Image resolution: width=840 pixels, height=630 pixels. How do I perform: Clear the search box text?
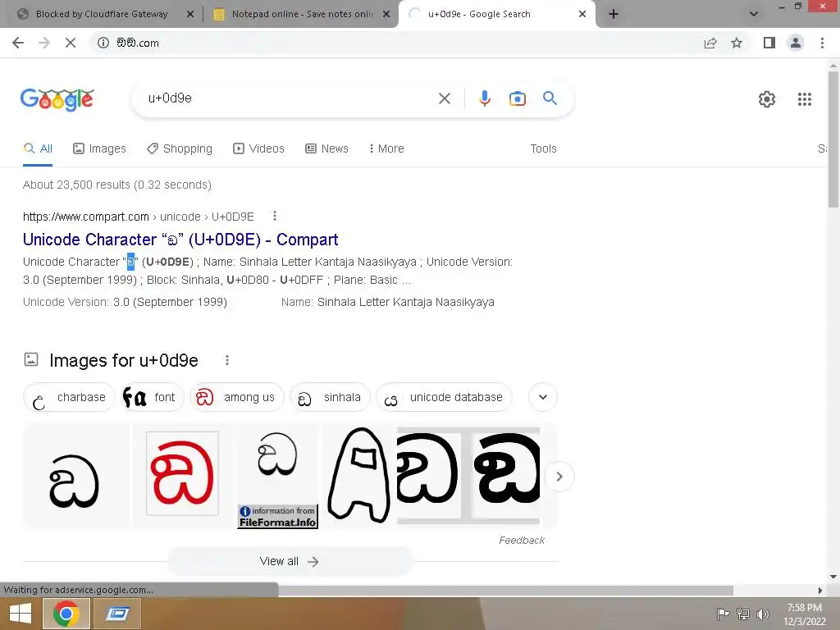[444, 98]
